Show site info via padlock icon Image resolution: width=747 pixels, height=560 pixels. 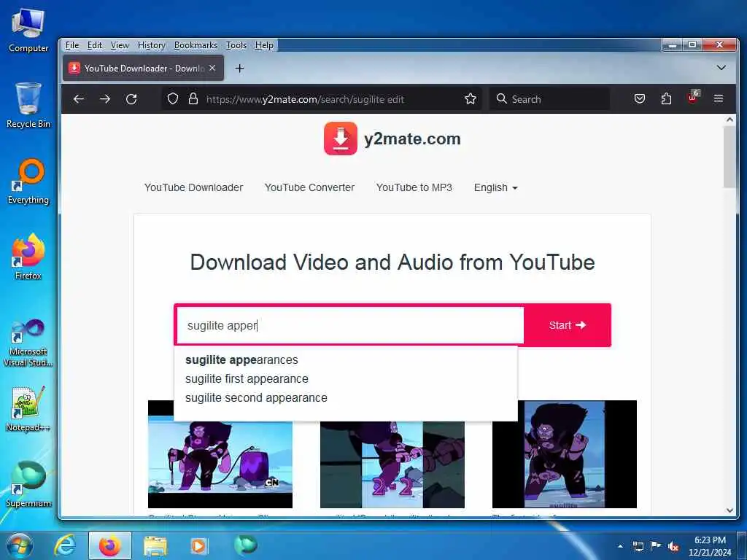[193, 99]
